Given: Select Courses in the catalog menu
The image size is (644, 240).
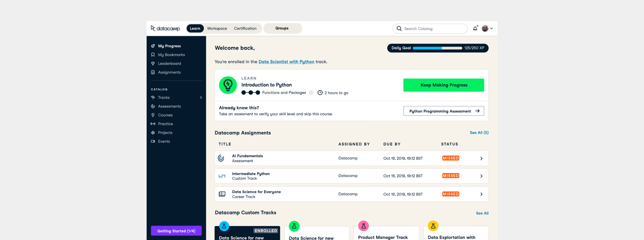Looking at the screenshot, I should 165,115.
